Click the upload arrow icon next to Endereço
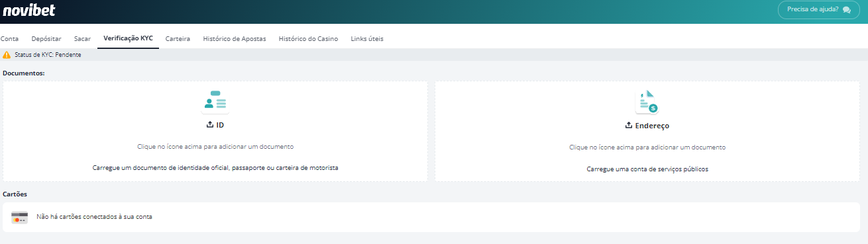The width and height of the screenshot is (868, 244). 629,125
